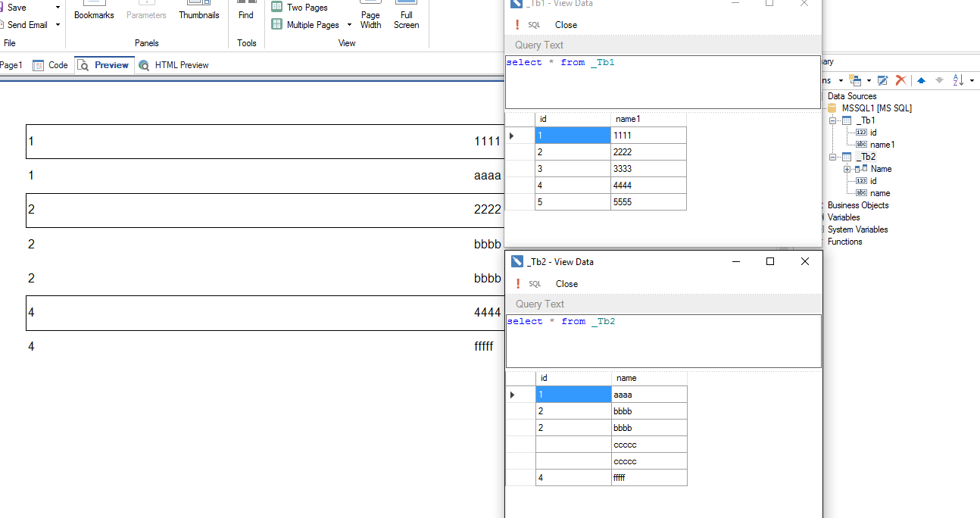Image resolution: width=980 pixels, height=518 pixels.
Task: Click the blue Move Up arrow icon
Action: coord(921,80)
